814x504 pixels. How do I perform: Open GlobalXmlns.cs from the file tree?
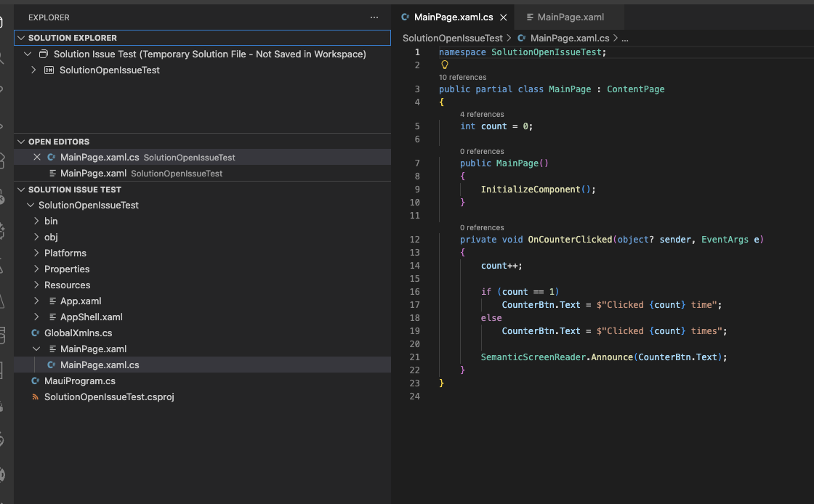[x=78, y=333]
